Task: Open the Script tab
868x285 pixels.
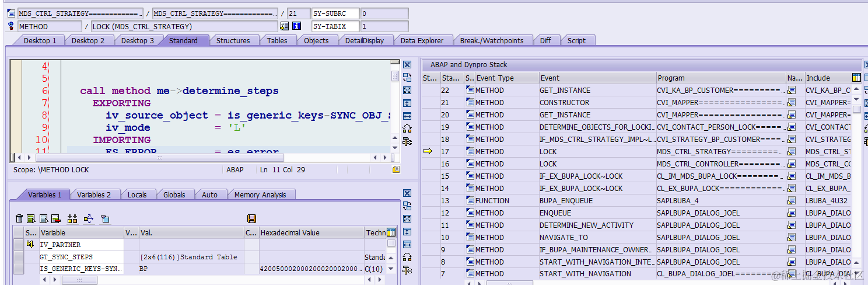Action: click(x=576, y=40)
